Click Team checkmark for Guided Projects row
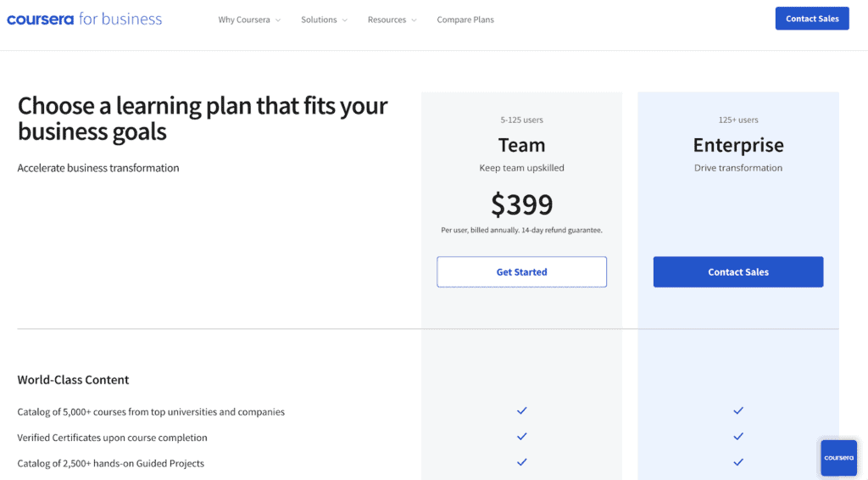The width and height of the screenshot is (868, 480). click(x=522, y=462)
